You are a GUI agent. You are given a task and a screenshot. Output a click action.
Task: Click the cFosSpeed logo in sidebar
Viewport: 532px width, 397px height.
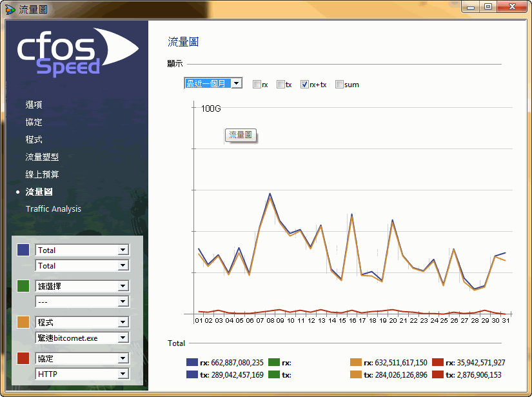click(76, 53)
